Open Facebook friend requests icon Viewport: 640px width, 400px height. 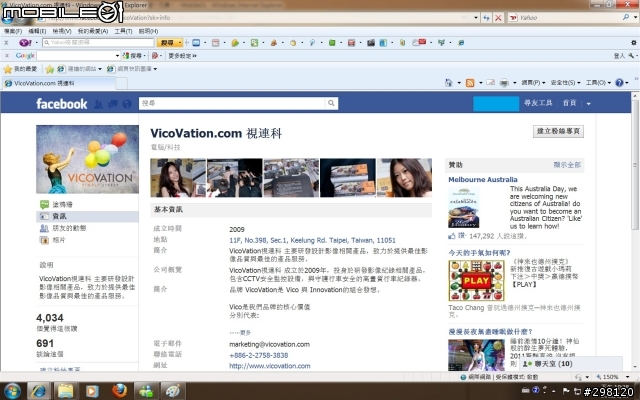click(98, 104)
